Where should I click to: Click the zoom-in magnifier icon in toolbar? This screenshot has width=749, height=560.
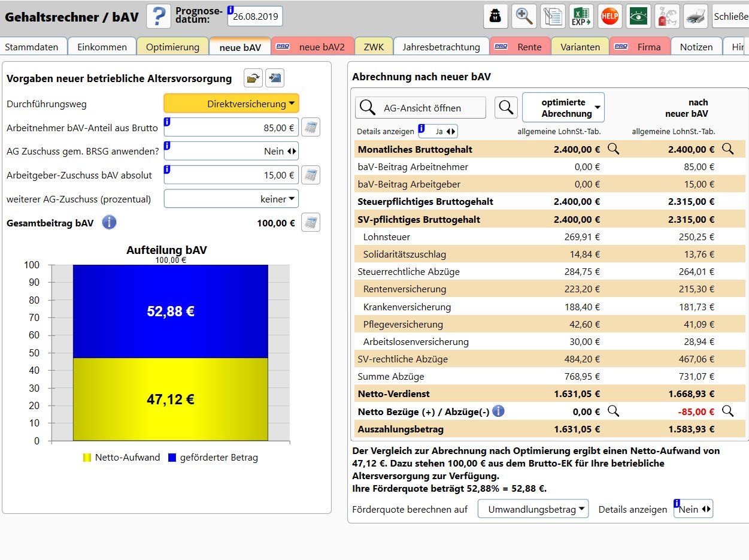524,17
